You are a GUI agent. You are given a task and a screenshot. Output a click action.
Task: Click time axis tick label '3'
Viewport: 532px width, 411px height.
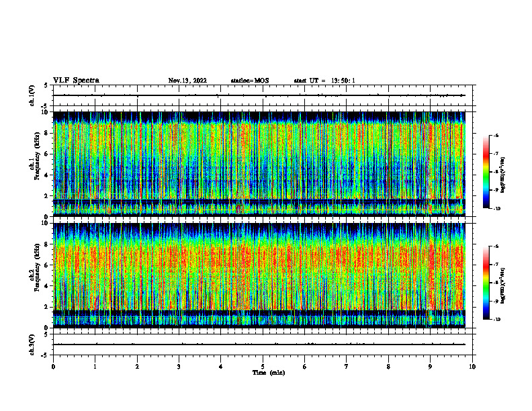179,367
